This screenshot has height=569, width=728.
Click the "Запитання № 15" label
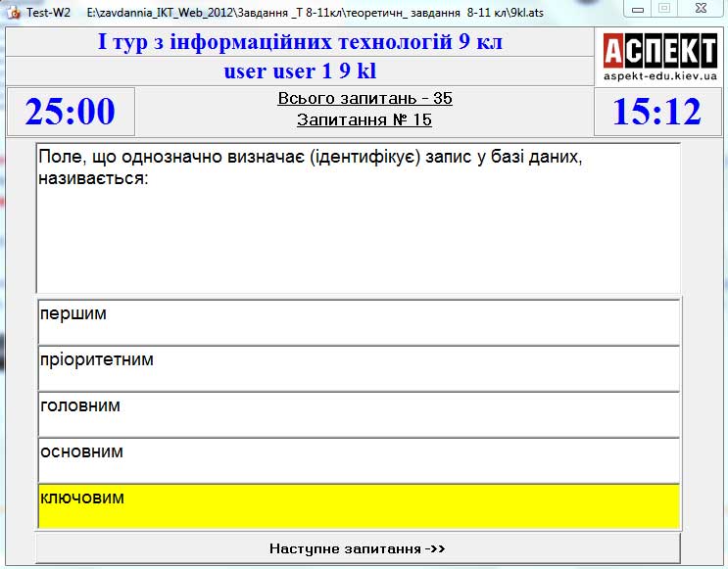pos(364,120)
